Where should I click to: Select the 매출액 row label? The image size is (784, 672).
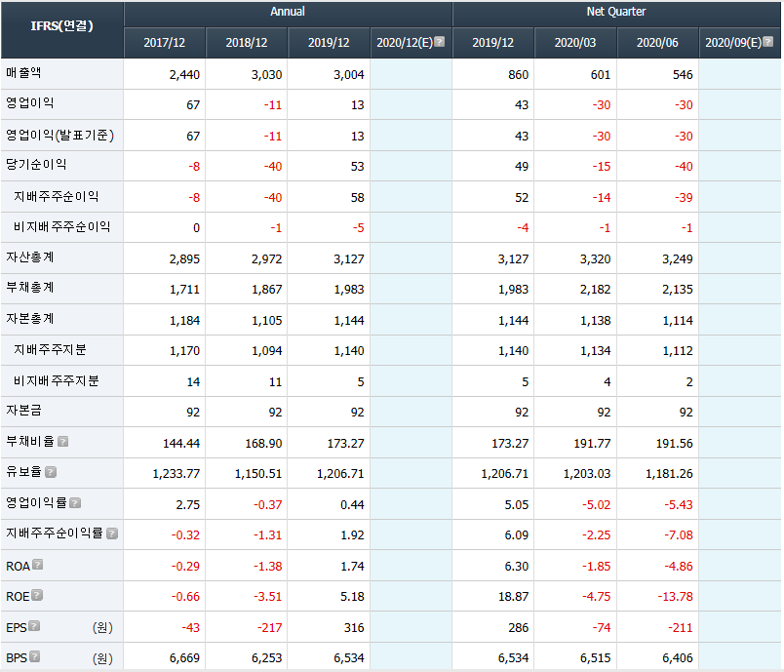pos(23,73)
